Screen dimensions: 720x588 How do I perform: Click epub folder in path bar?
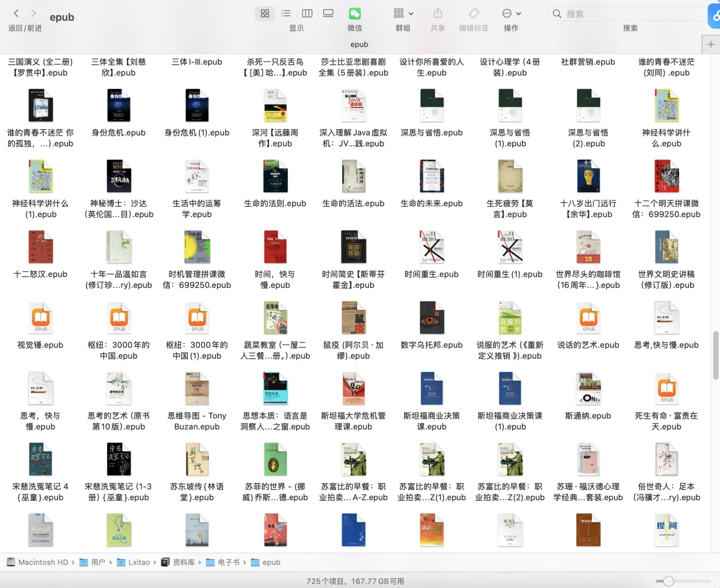(266, 562)
